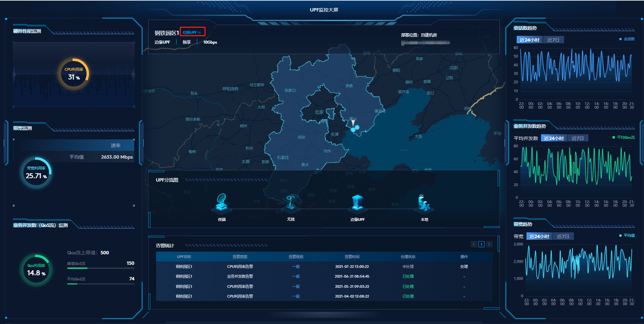The image size is (644, 324).
Task: Select 近24小时 tab in 业务并发数趋势
Action: (554, 138)
